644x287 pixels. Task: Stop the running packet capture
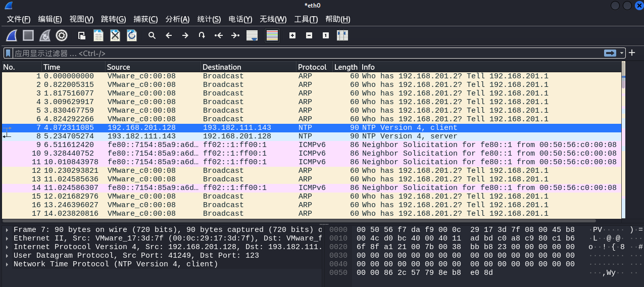28,35
